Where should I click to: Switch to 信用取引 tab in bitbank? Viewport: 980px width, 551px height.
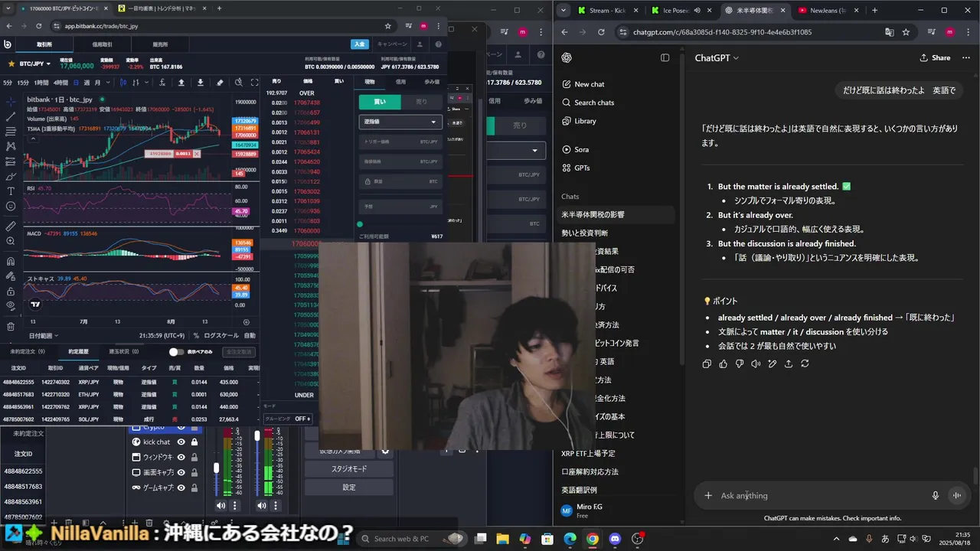tap(103, 44)
